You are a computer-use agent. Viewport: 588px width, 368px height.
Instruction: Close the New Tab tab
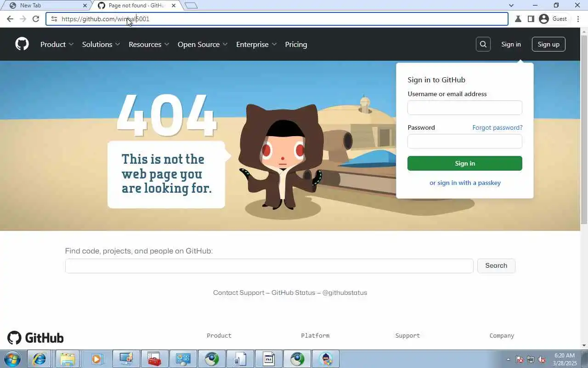click(x=85, y=6)
